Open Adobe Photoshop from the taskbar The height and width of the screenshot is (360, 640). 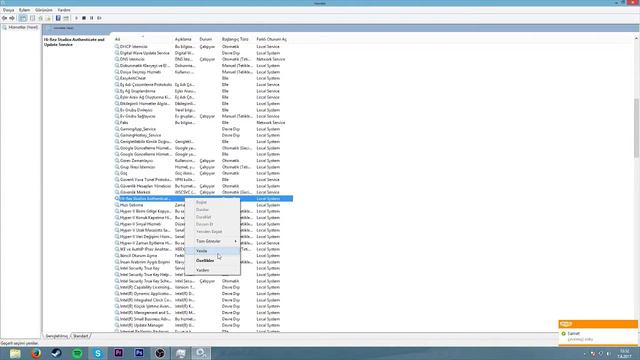pyautogui.click(x=139, y=353)
